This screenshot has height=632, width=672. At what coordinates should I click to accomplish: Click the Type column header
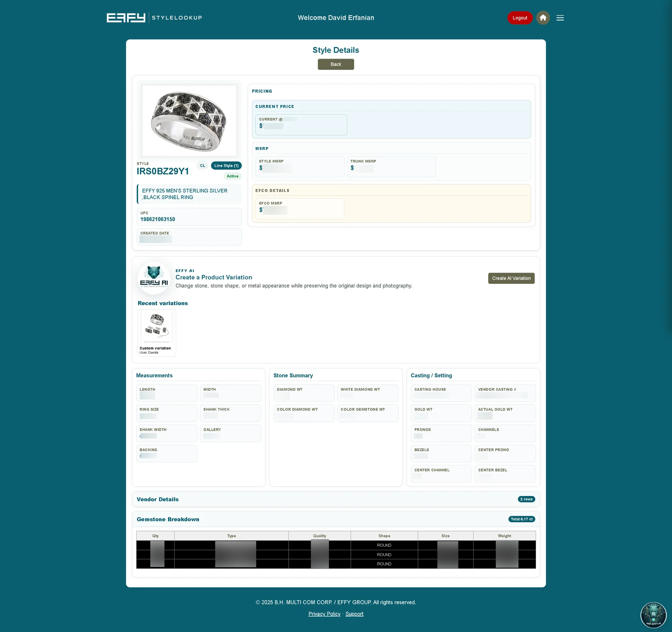[231, 536]
